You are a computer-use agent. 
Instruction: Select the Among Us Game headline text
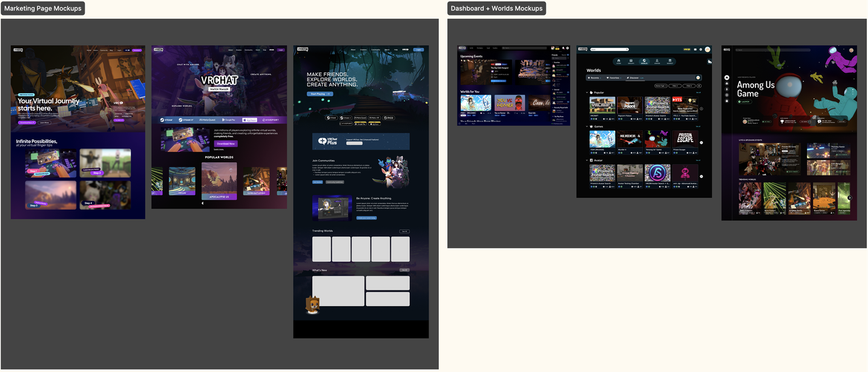click(756, 90)
